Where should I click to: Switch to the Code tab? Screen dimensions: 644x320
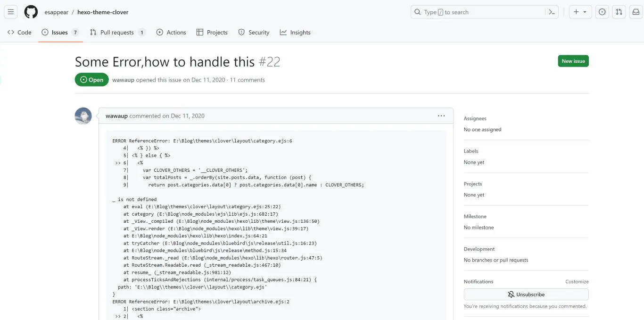tap(19, 33)
